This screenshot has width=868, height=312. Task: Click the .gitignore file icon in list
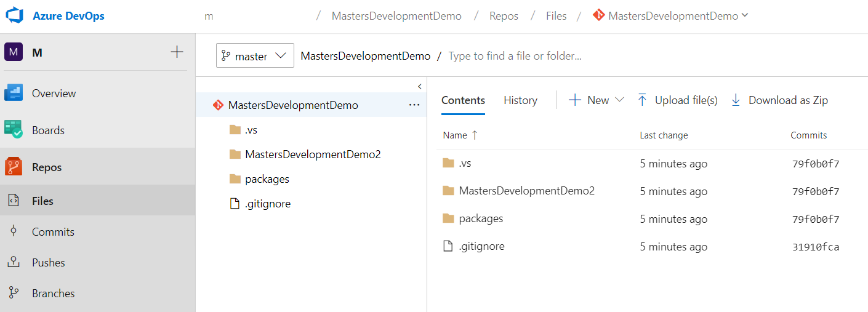(448, 246)
